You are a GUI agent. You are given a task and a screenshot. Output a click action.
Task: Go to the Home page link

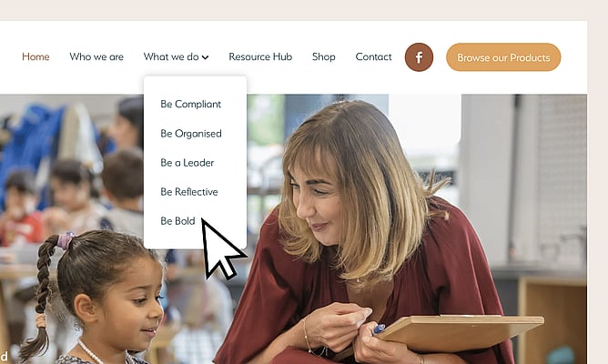coord(35,57)
